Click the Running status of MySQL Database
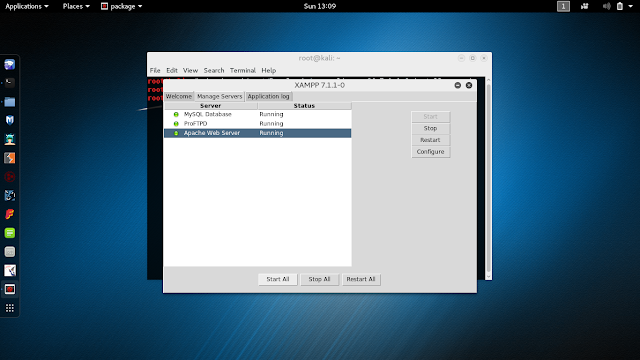The width and height of the screenshot is (640, 360). 271,114
